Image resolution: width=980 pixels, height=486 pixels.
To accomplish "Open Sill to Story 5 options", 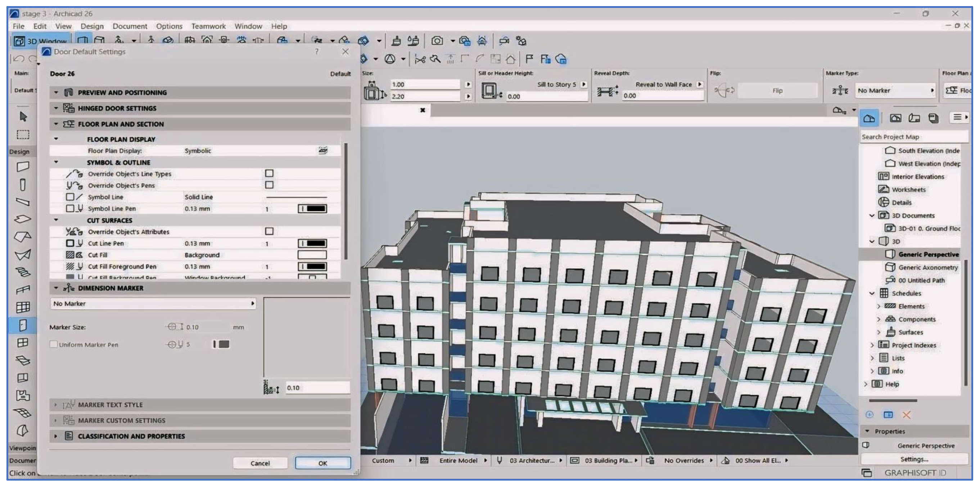I will point(584,85).
